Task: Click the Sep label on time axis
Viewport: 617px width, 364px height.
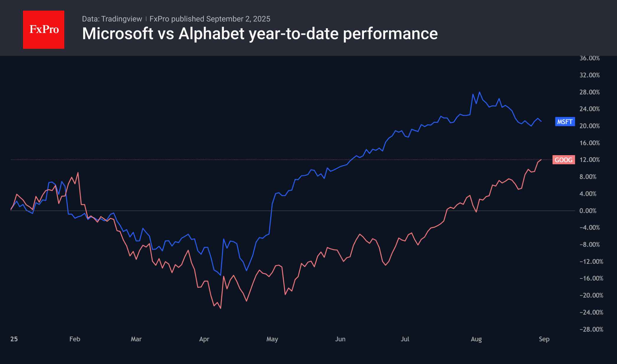Action: pyautogui.click(x=544, y=339)
